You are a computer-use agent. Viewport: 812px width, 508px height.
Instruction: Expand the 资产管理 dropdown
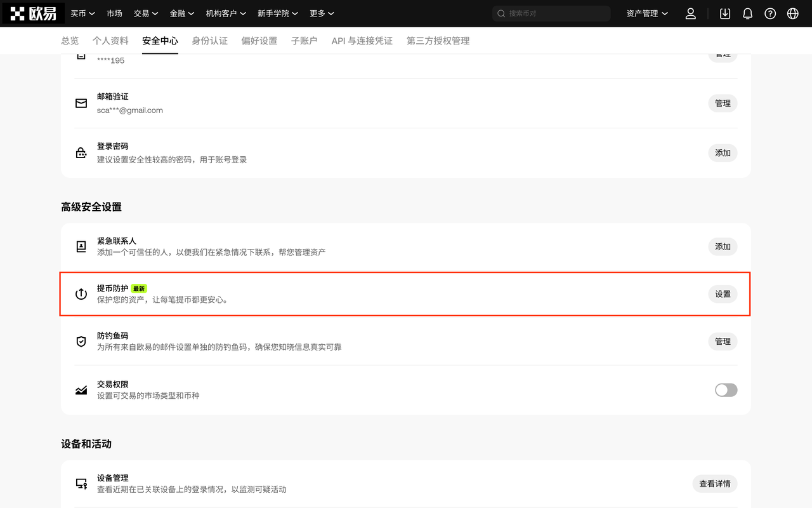[x=647, y=13]
